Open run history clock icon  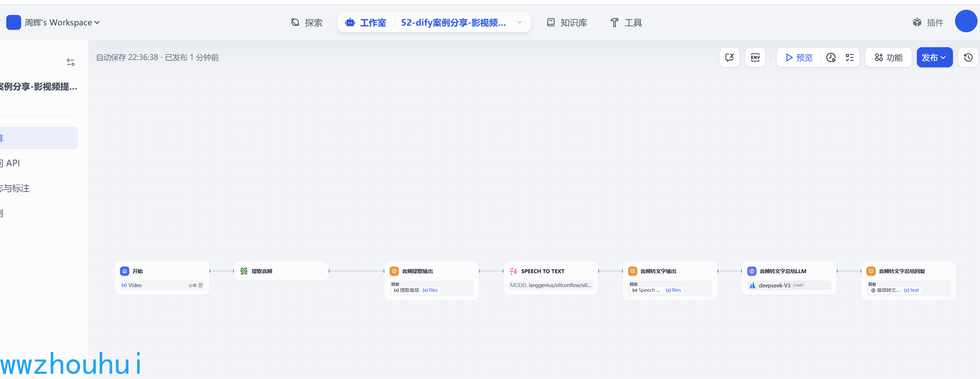coord(831,58)
